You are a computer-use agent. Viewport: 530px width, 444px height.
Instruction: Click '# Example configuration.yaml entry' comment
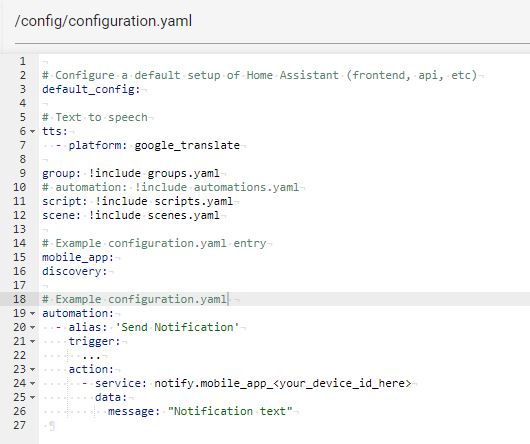point(154,243)
